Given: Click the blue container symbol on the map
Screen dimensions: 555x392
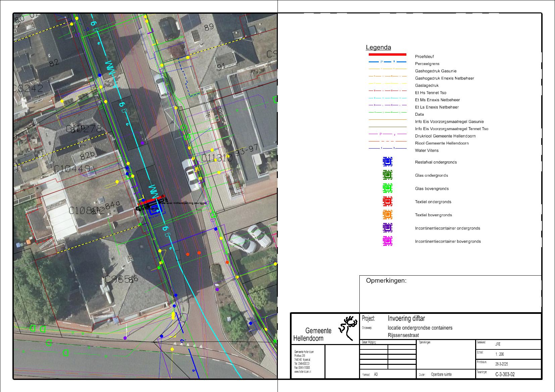Looking at the screenshot, I should (x=155, y=210).
